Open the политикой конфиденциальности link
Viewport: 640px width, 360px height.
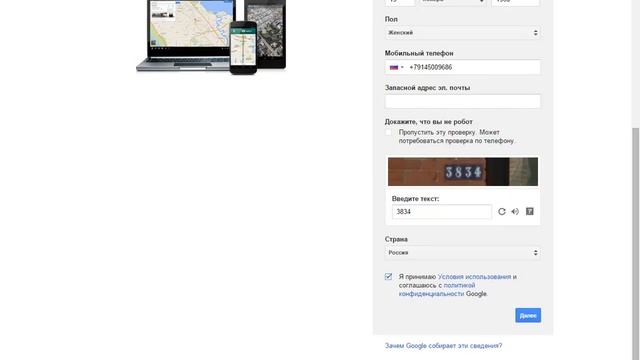[437, 289]
